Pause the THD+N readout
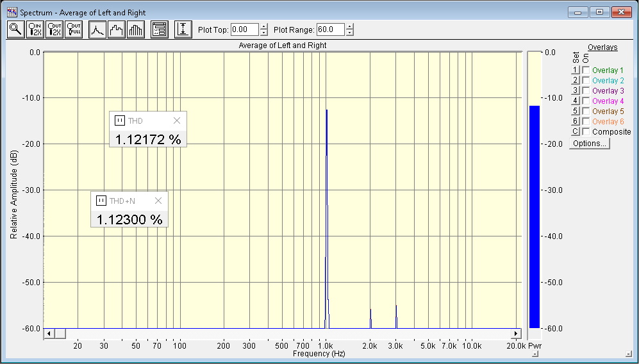Image resolution: width=639 pixels, height=364 pixels. tap(101, 201)
